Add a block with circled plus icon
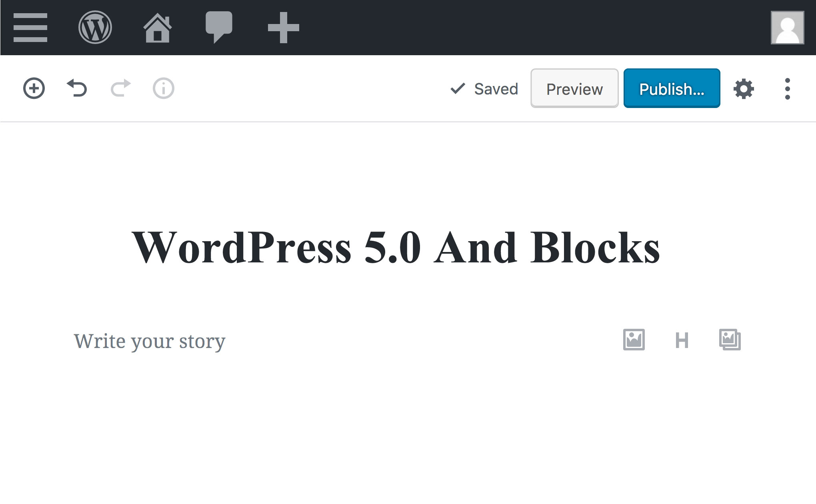The width and height of the screenshot is (816, 504). (x=34, y=88)
